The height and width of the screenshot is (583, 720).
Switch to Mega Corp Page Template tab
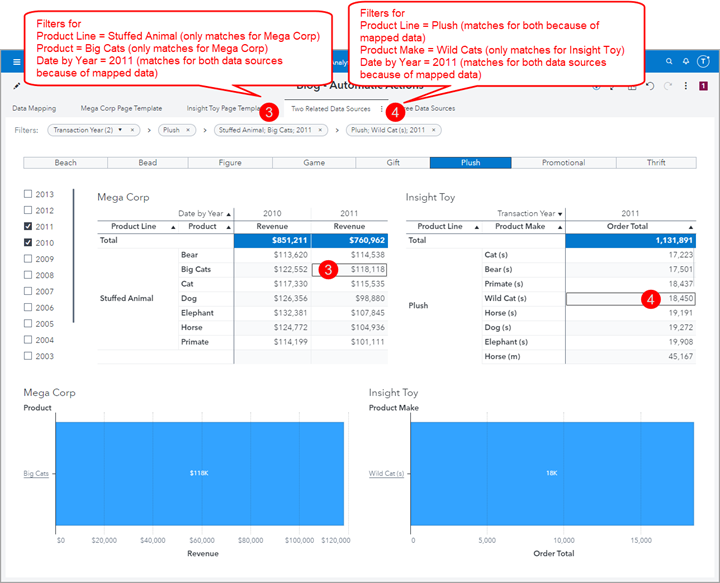coord(121,108)
